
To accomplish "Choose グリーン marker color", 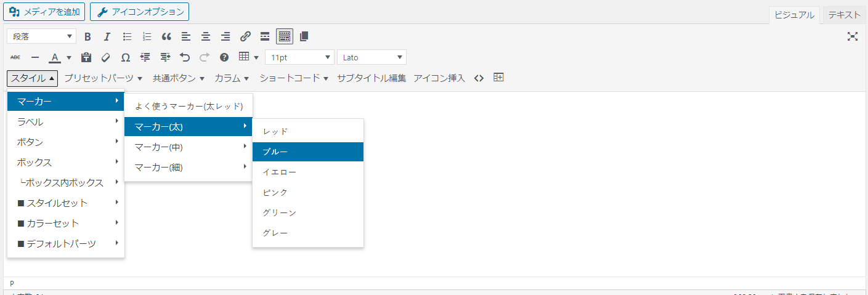I will pyautogui.click(x=308, y=213).
